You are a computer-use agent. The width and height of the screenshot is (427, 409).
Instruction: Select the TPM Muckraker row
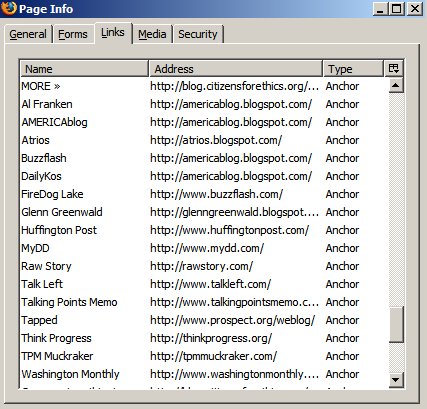click(204, 356)
